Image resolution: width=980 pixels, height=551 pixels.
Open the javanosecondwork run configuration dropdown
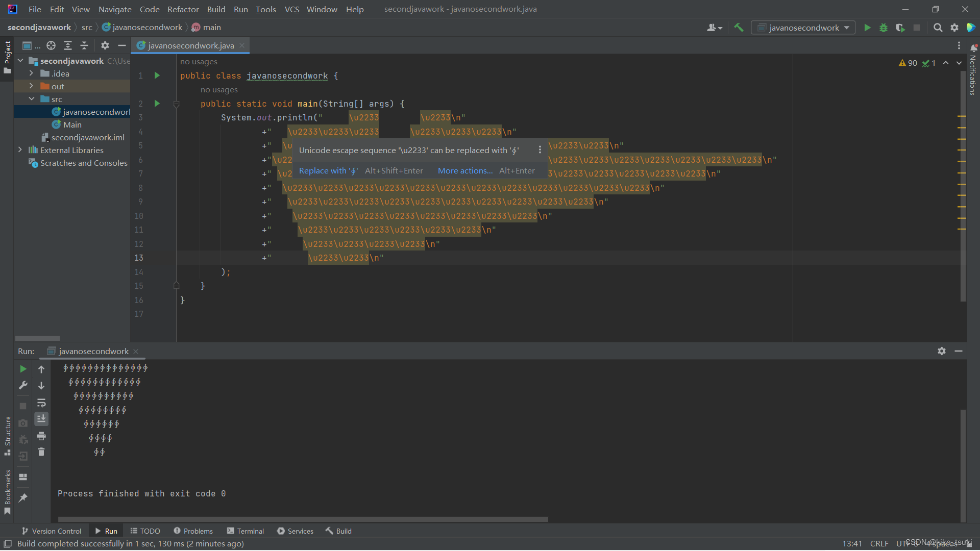coord(803,28)
